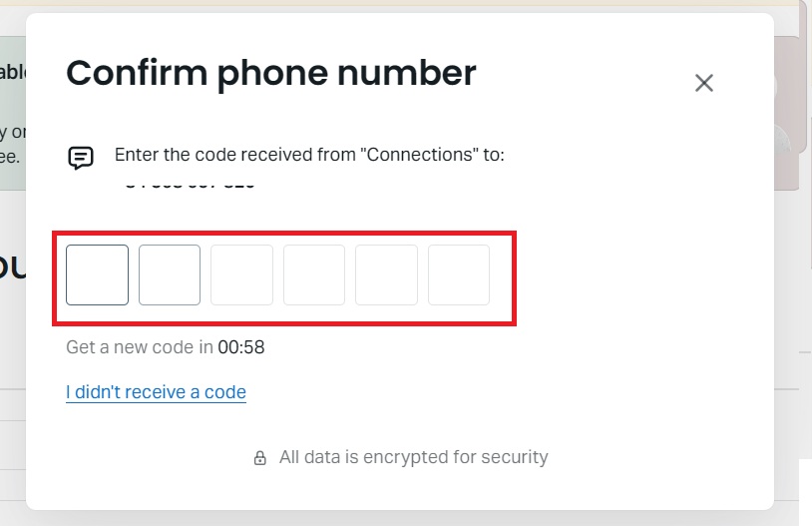Select the fourth code digit box
812x526 pixels.
(314, 274)
